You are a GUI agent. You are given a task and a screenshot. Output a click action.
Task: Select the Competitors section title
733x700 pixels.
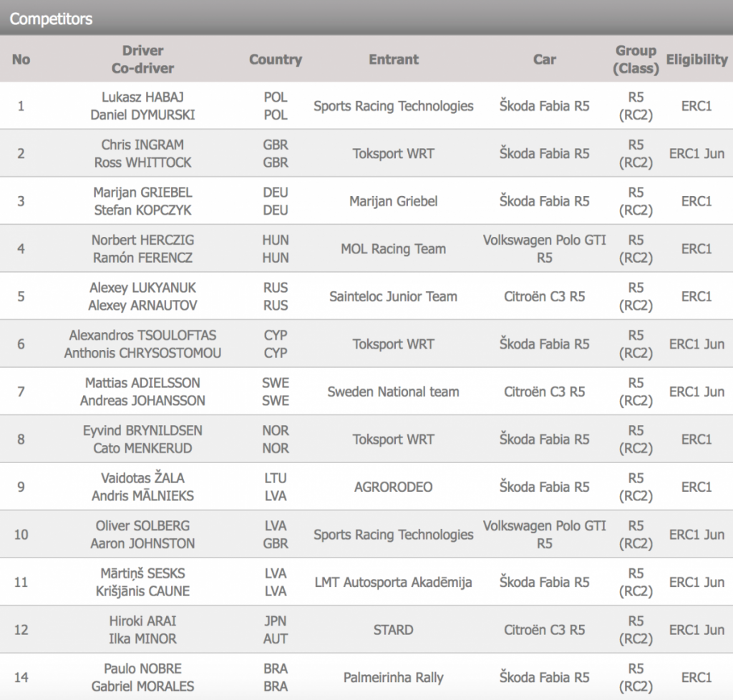click(51, 19)
